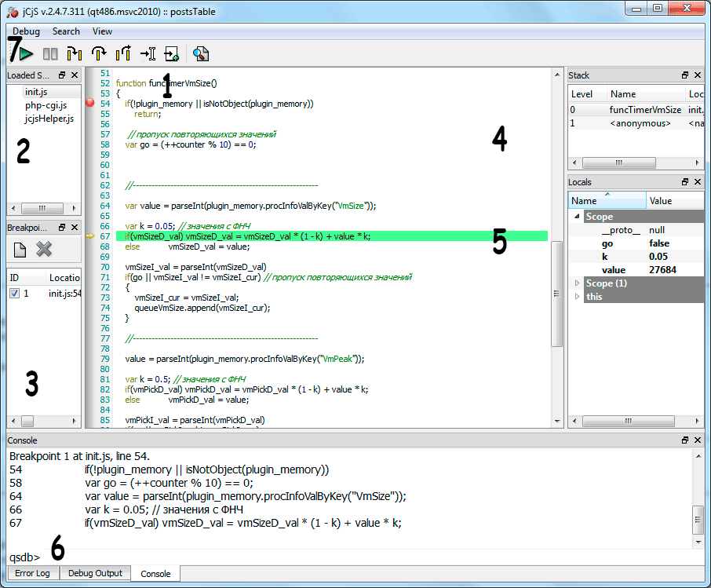
Task: Click the Step Out toolbar icon
Action: [x=123, y=54]
